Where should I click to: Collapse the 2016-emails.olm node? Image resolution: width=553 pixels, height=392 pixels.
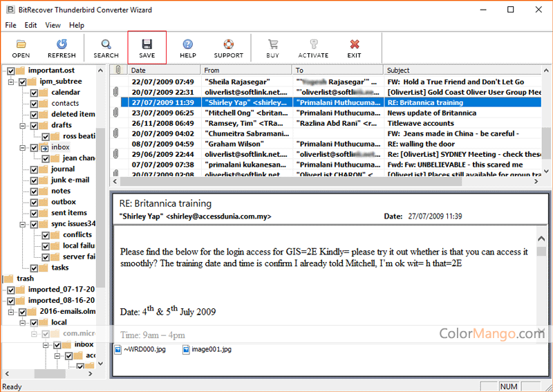[11, 312]
